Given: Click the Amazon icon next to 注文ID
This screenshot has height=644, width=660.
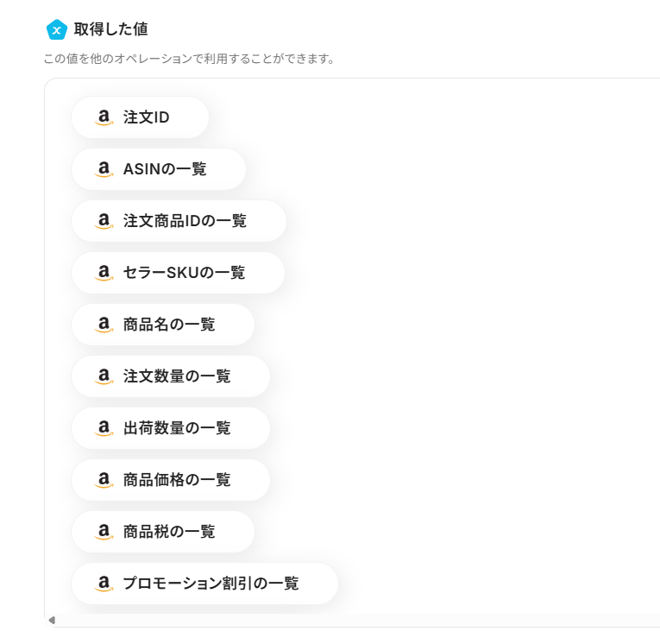Looking at the screenshot, I should (x=104, y=117).
